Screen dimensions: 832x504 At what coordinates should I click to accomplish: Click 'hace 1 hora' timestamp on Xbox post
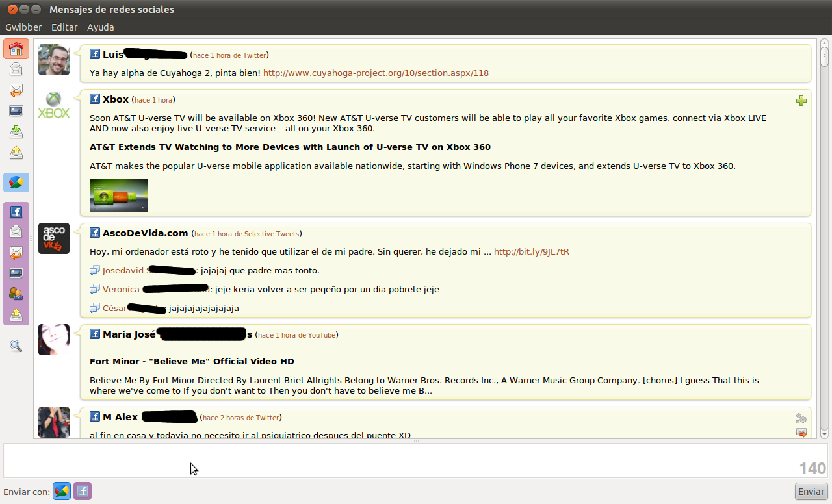tap(154, 100)
